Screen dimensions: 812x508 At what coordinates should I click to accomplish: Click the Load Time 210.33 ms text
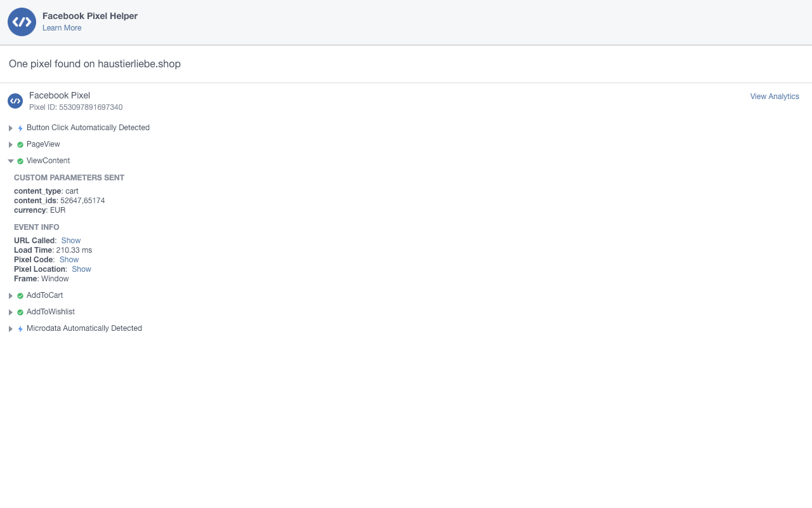click(53, 250)
